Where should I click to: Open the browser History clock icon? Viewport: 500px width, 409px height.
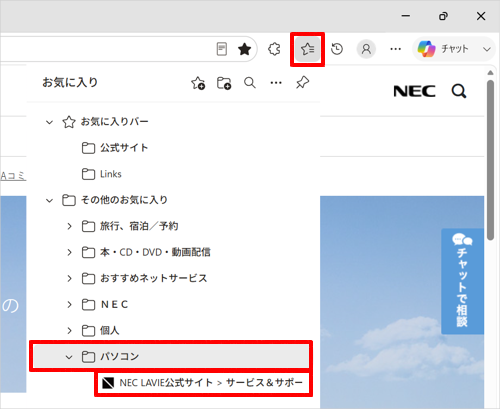pyautogui.click(x=337, y=49)
